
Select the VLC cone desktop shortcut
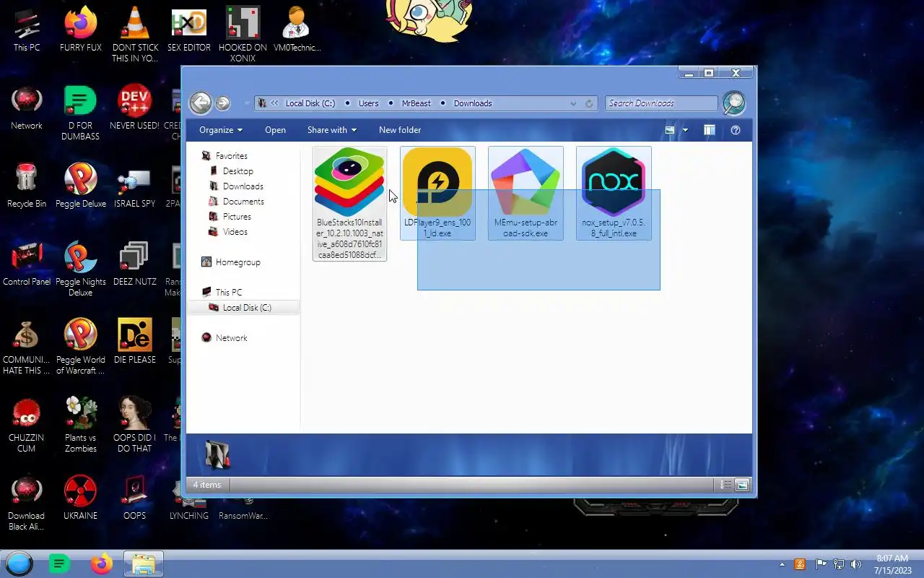[135, 35]
